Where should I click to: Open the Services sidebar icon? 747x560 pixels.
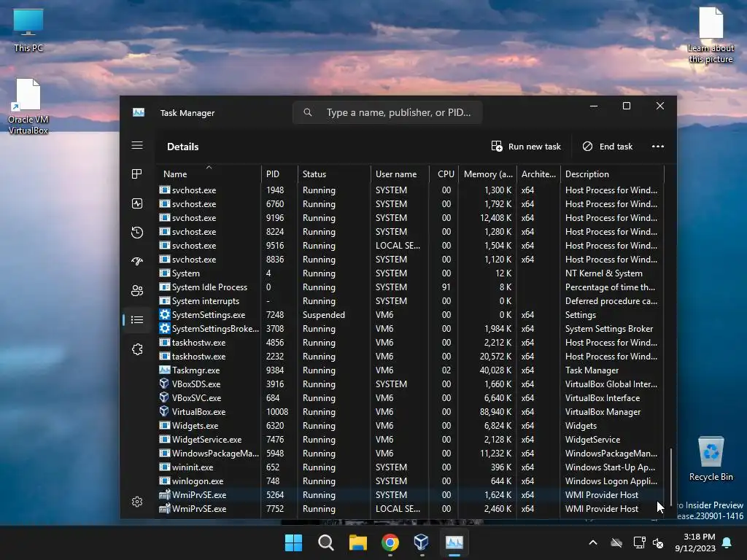pos(137,349)
